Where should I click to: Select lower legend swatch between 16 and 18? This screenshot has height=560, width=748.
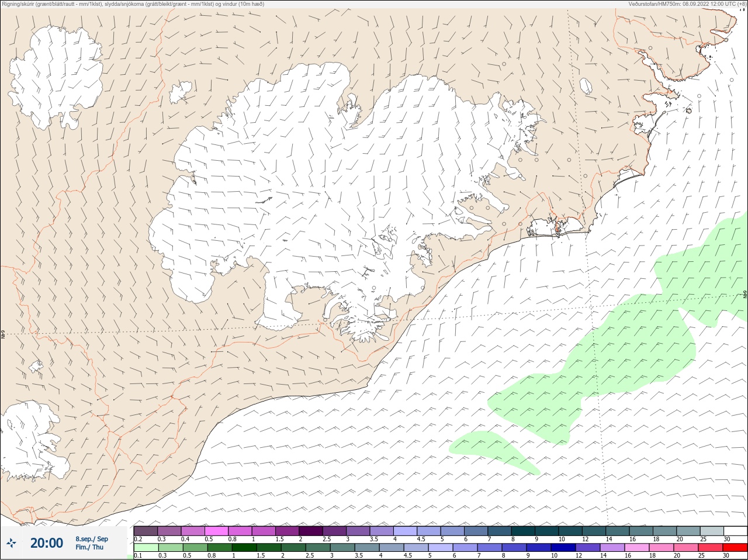638,548
